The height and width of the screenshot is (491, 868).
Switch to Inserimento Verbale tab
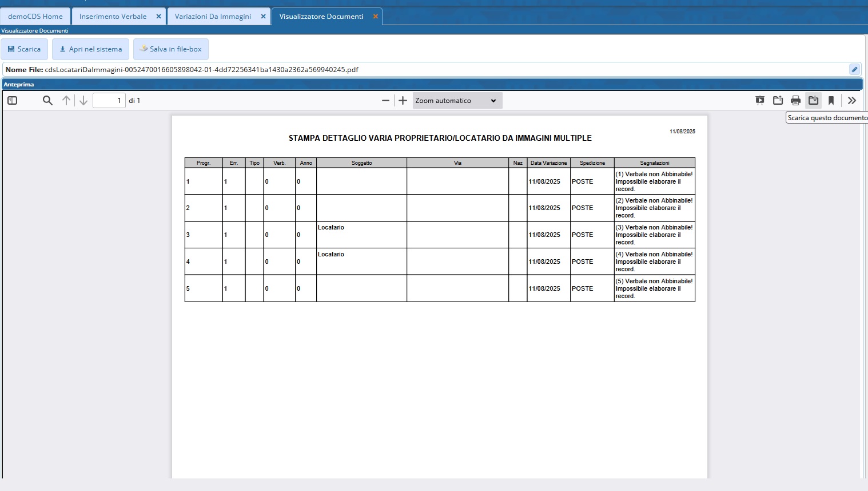[113, 17]
